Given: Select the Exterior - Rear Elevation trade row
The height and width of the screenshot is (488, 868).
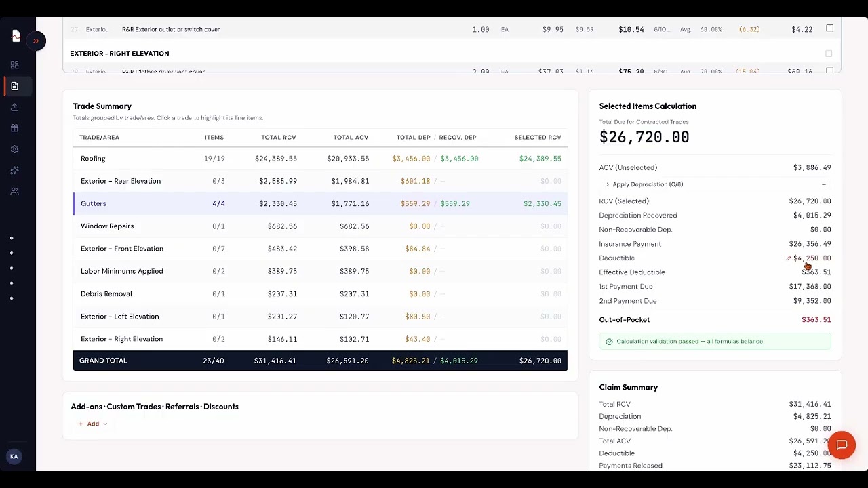Looking at the screenshot, I should (320, 181).
